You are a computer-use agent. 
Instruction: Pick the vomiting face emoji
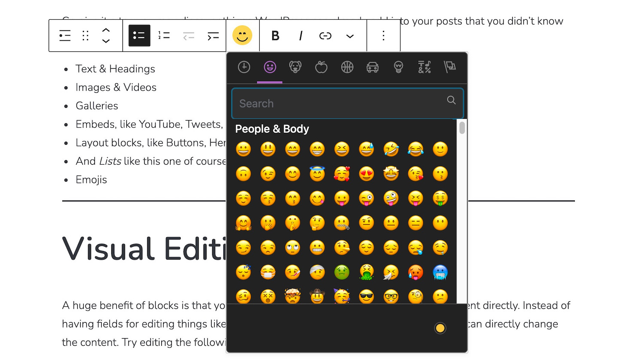click(x=366, y=272)
